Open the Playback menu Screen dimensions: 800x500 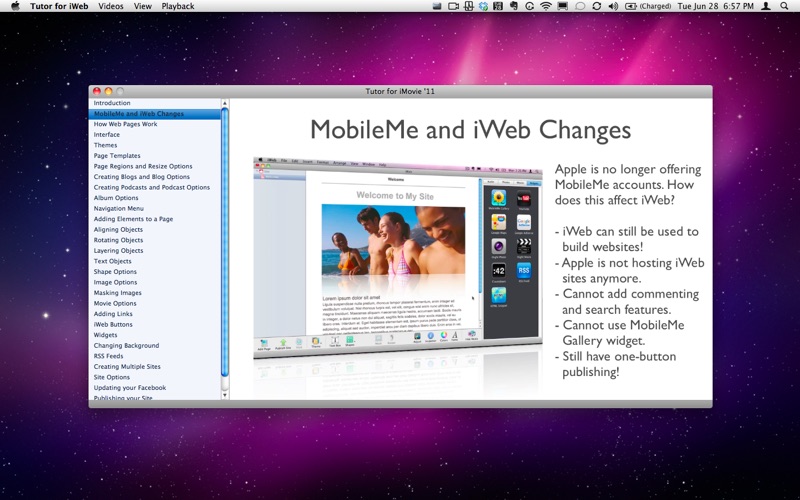(x=178, y=6)
